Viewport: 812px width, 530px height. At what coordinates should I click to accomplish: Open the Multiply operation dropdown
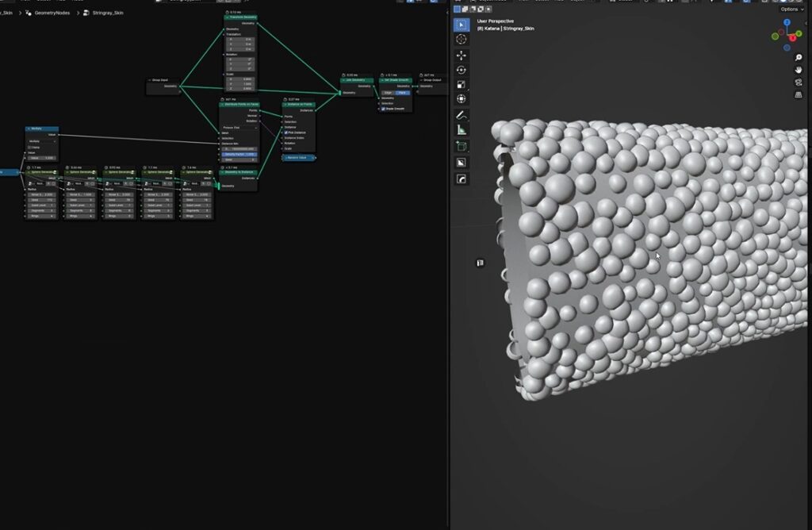tap(41, 141)
